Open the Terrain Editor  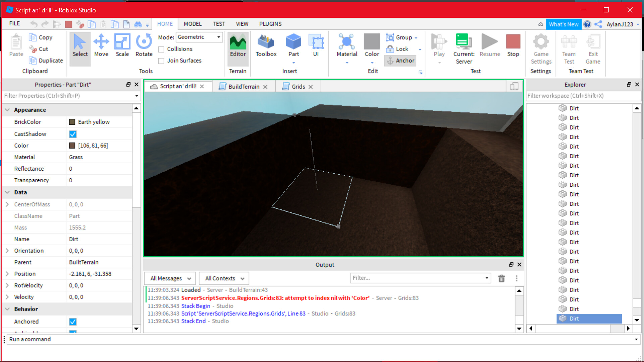click(238, 47)
